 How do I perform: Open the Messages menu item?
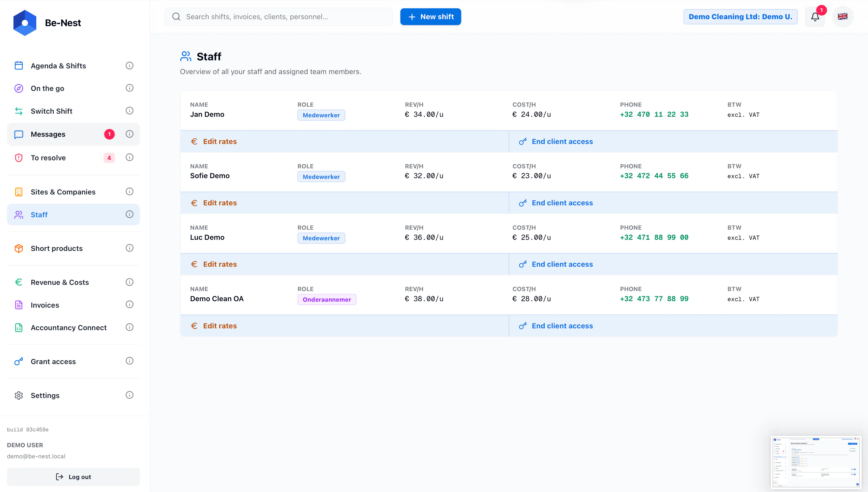pyautogui.click(x=73, y=134)
